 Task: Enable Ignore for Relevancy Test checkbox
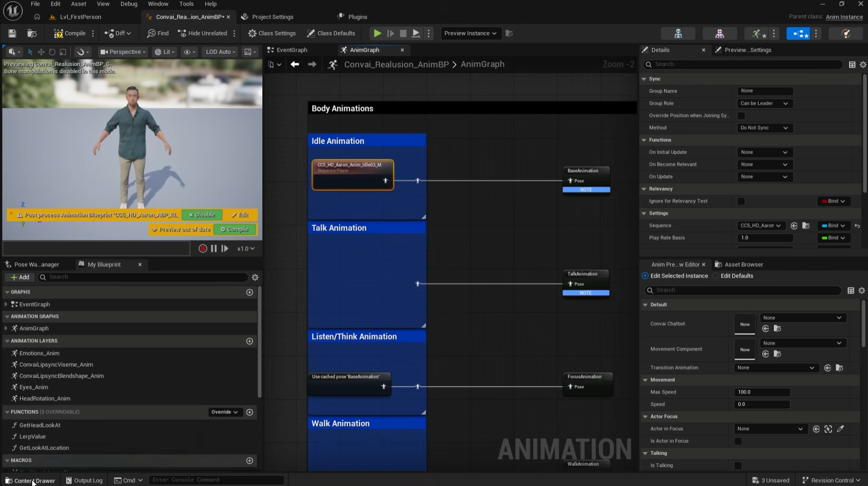point(741,201)
